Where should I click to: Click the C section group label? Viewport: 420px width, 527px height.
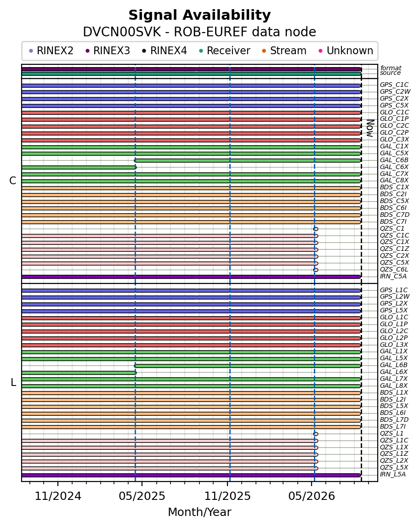[x=13, y=181]
